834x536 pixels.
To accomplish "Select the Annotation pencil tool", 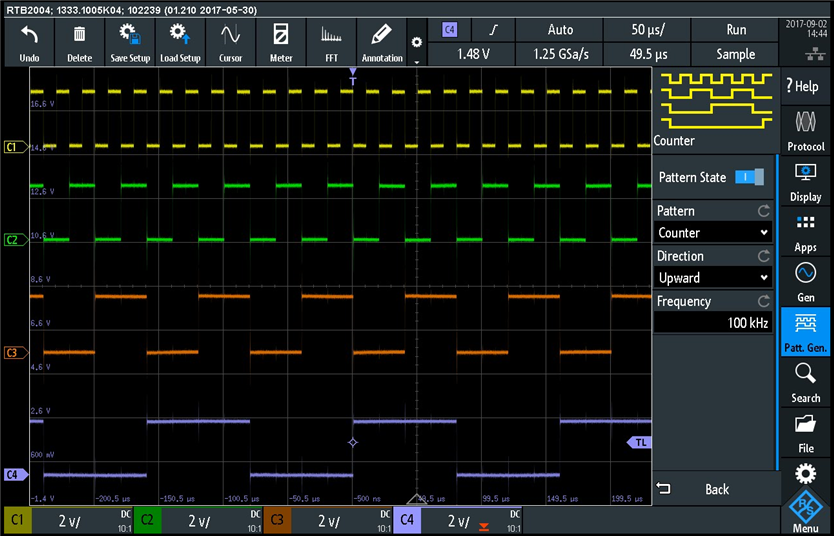I will point(382,42).
